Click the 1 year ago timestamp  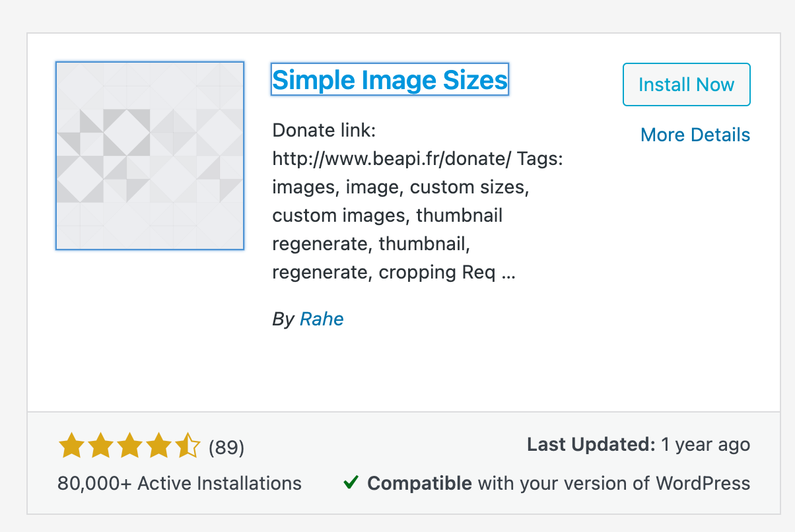[x=705, y=444]
